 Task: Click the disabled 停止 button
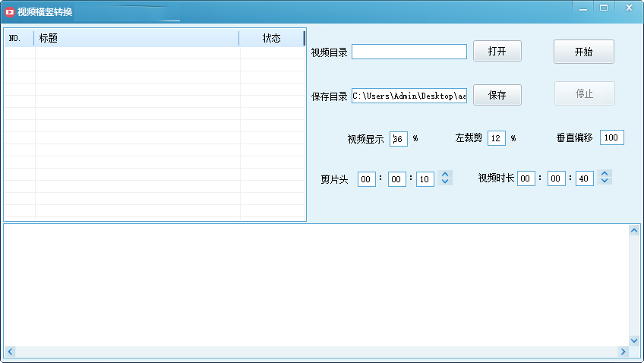[x=584, y=93]
